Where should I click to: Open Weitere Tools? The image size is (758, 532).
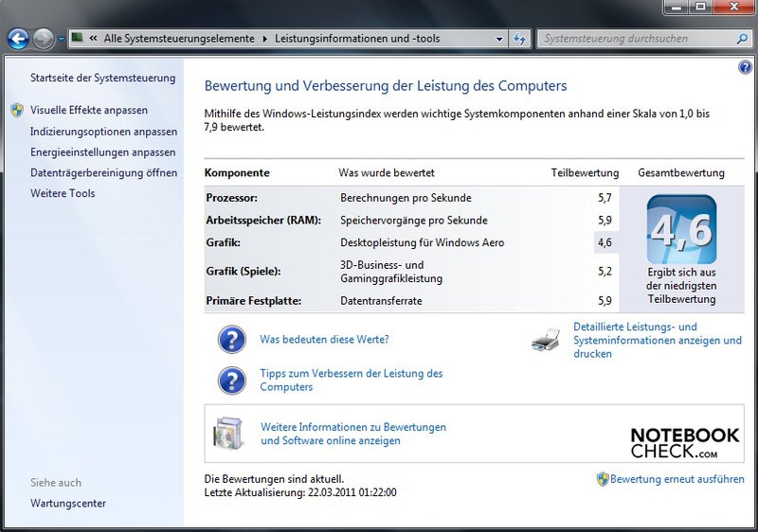(63, 193)
